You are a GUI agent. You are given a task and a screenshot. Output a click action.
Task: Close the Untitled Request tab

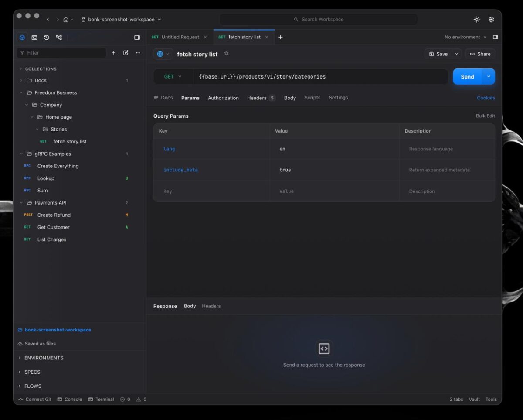(x=205, y=37)
